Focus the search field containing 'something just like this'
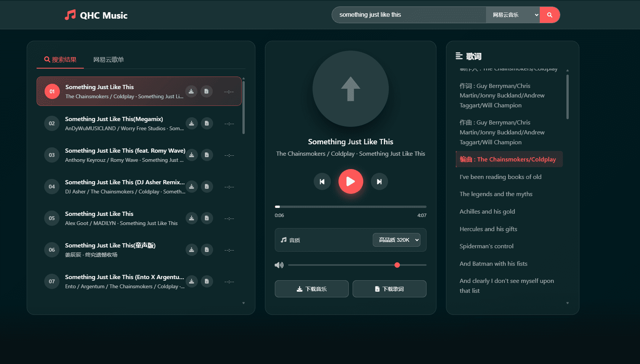Screen dimensions: 640x364 (409, 15)
